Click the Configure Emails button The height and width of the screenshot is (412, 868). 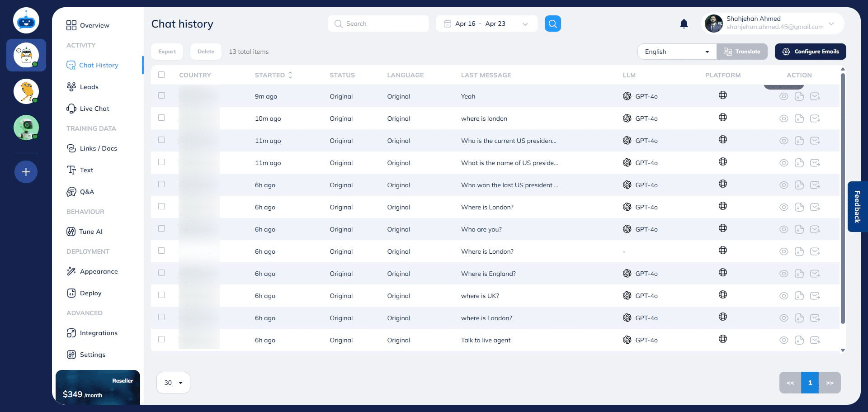pos(810,51)
